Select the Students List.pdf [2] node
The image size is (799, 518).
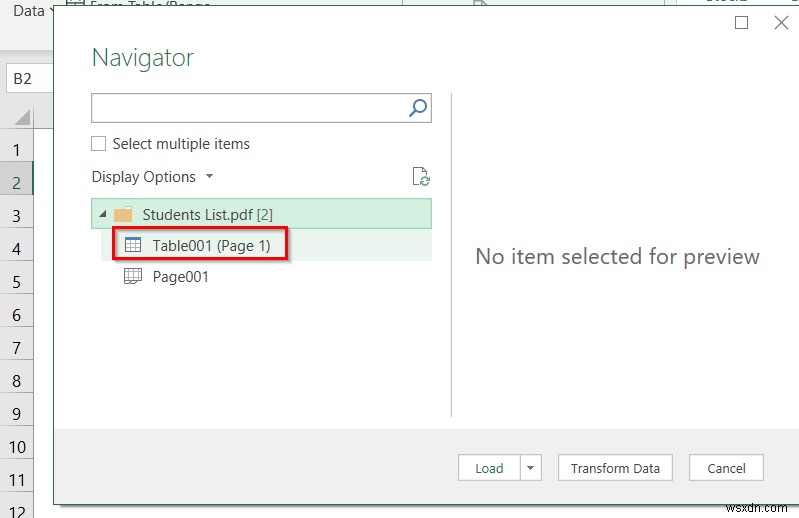pyautogui.click(x=261, y=214)
